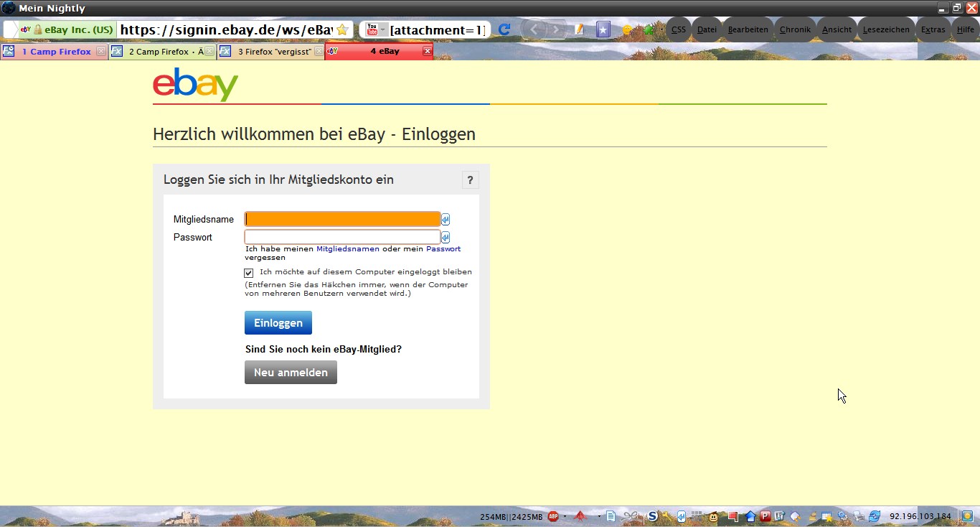Open the CSS menu
Image resolution: width=980 pixels, height=527 pixels.
click(679, 29)
